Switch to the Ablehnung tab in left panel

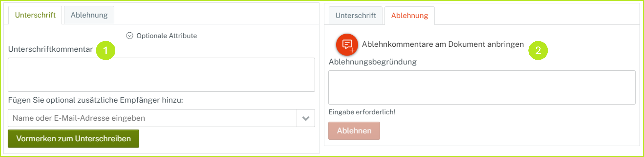coord(89,15)
